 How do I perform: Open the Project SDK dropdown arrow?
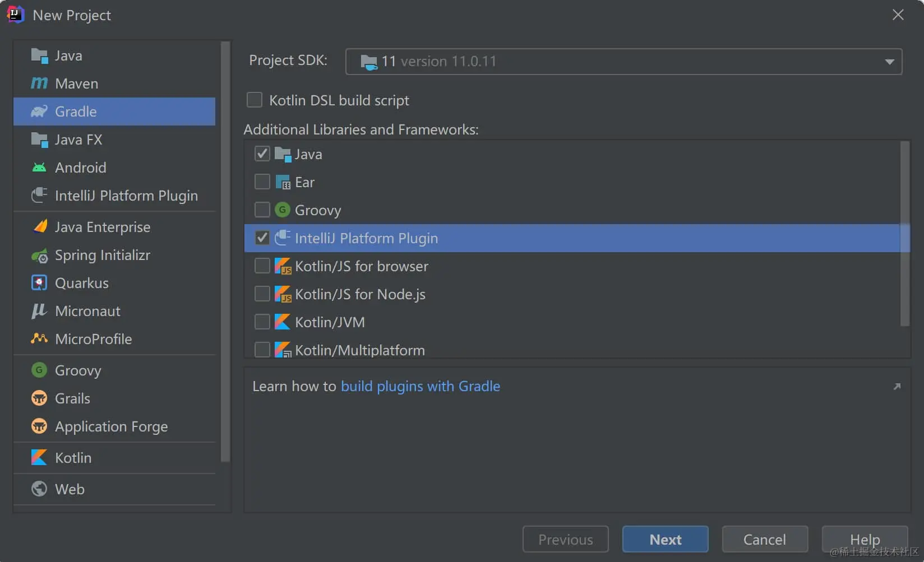coord(889,62)
